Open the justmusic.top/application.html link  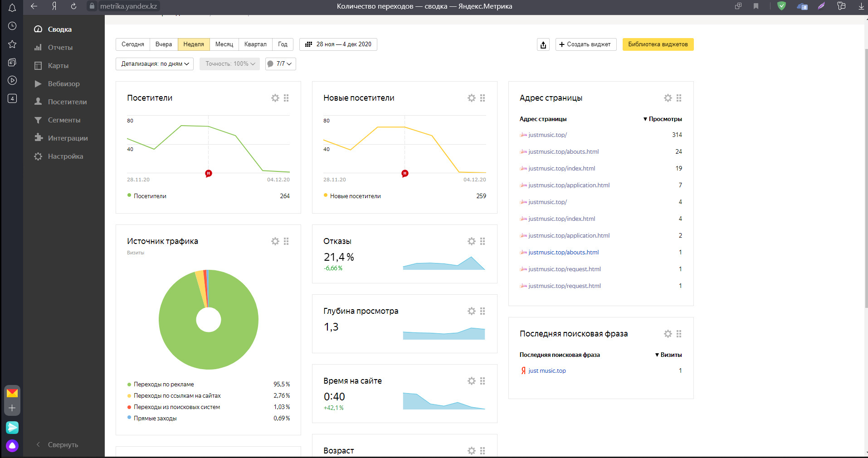coord(569,185)
